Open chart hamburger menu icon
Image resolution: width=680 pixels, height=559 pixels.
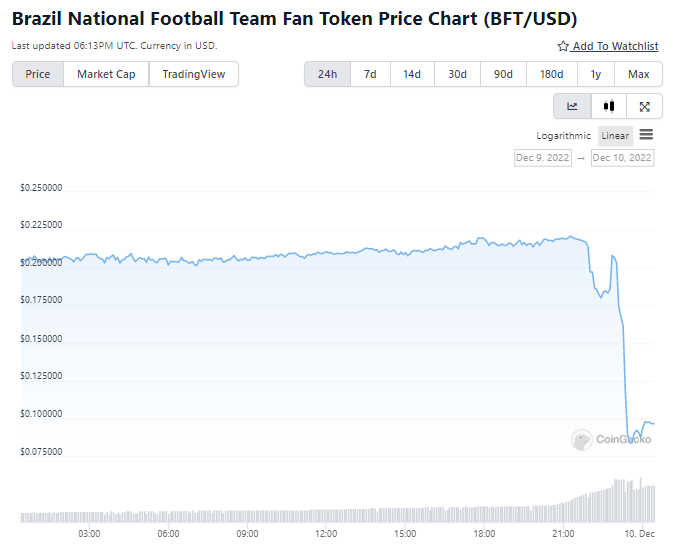pos(646,135)
